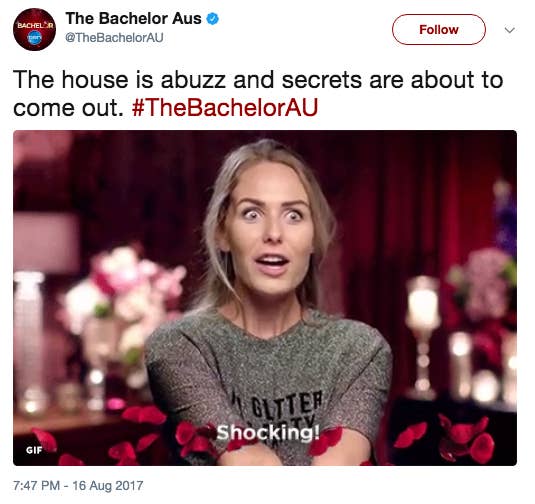Screen dimensions: 535x504
Task: Click the GIF badge on the media
Action: [34, 450]
